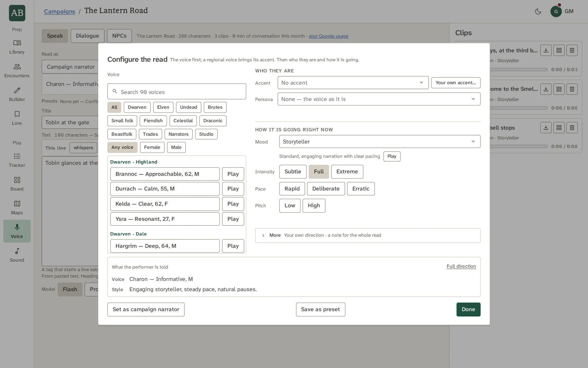This screenshot has height=368, width=588.
Task: Open the GM user avatar
Action: (x=556, y=11)
